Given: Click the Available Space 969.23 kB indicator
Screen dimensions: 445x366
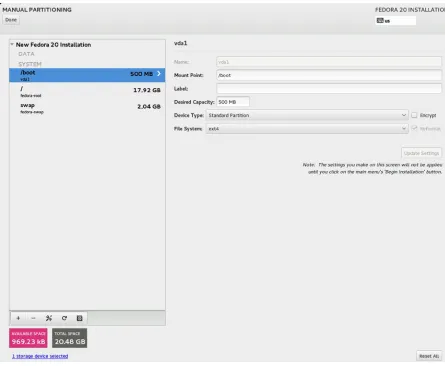Looking at the screenshot, I should click(x=28, y=338).
